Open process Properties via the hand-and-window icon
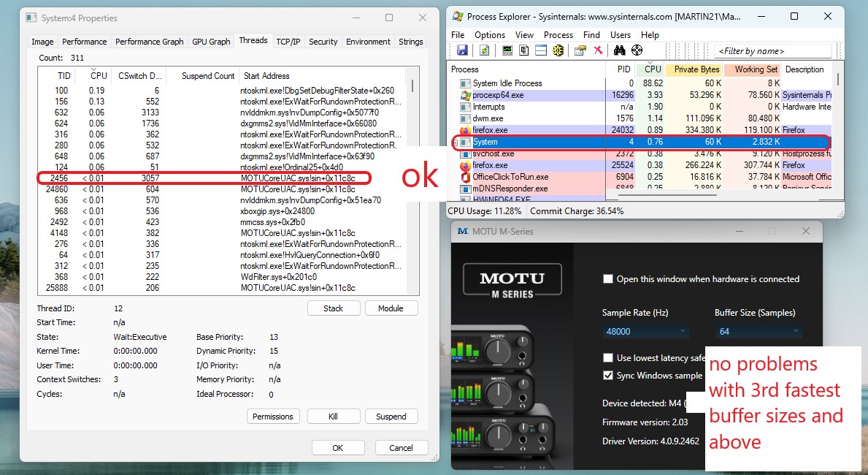The width and height of the screenshot is (868, 475). click(580, 50)
